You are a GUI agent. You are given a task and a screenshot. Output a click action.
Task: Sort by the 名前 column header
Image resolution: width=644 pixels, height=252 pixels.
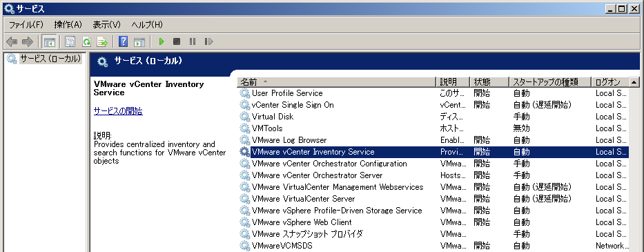336,82
